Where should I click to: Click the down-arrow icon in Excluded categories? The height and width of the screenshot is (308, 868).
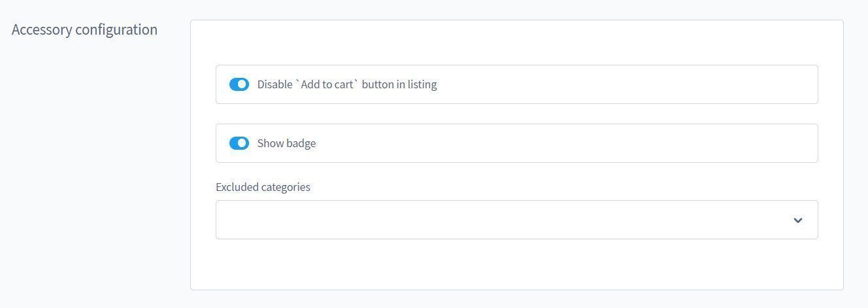(797, 220)
